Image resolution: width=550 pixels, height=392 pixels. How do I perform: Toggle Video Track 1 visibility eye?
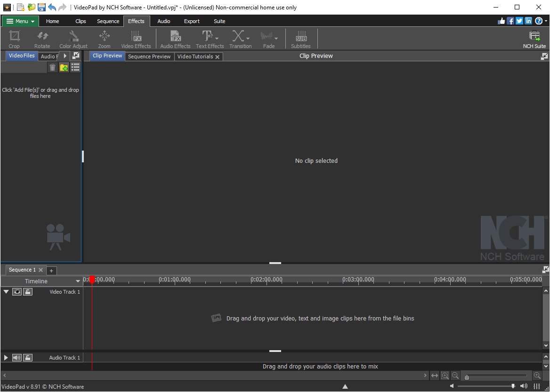pyautogui.click(x=17, y=292)
